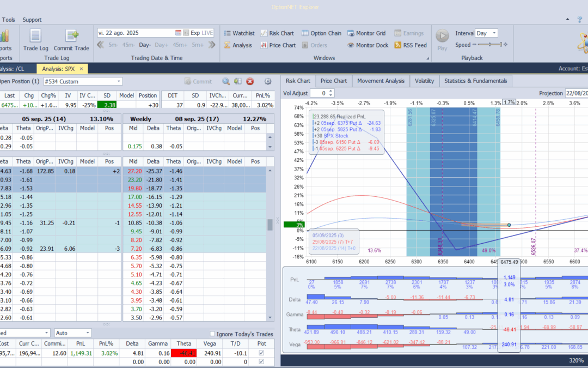Viewport: 588px width, 368px height.
Task: Open position settings gear icon
Action: click(x=267, y=81)
